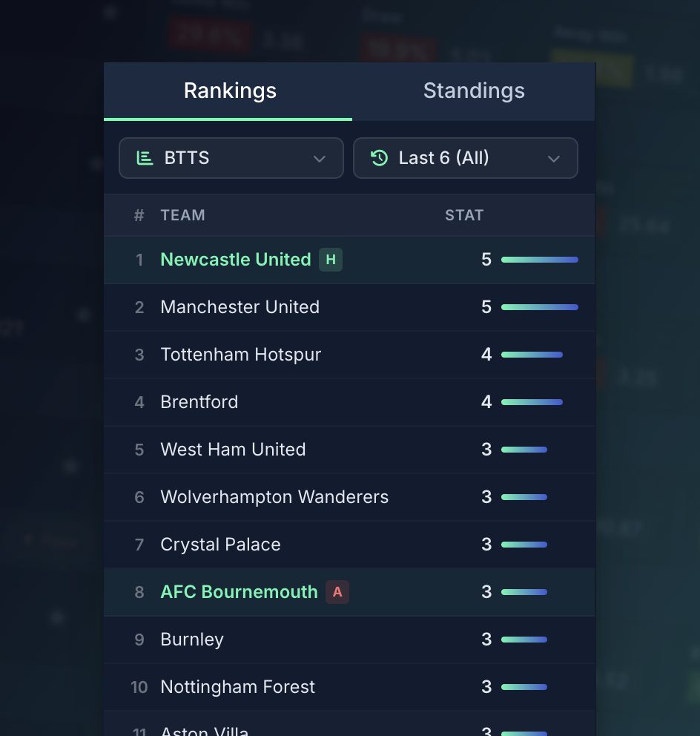Select the Rankings tab
Viewport: 700px width, 736px height.
pos(230,91)
